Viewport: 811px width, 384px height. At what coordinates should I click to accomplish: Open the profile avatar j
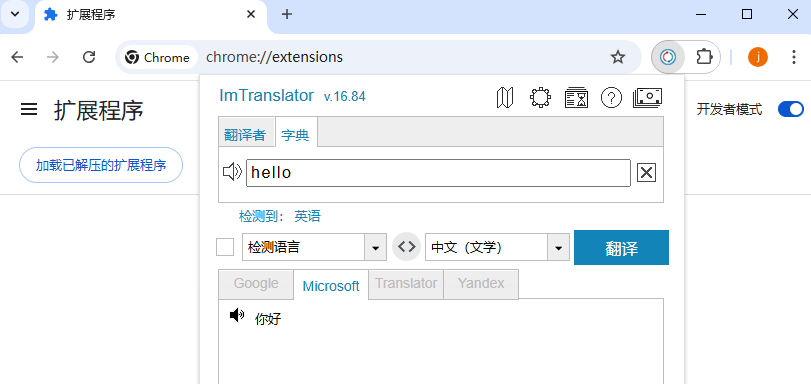point(758,57)
